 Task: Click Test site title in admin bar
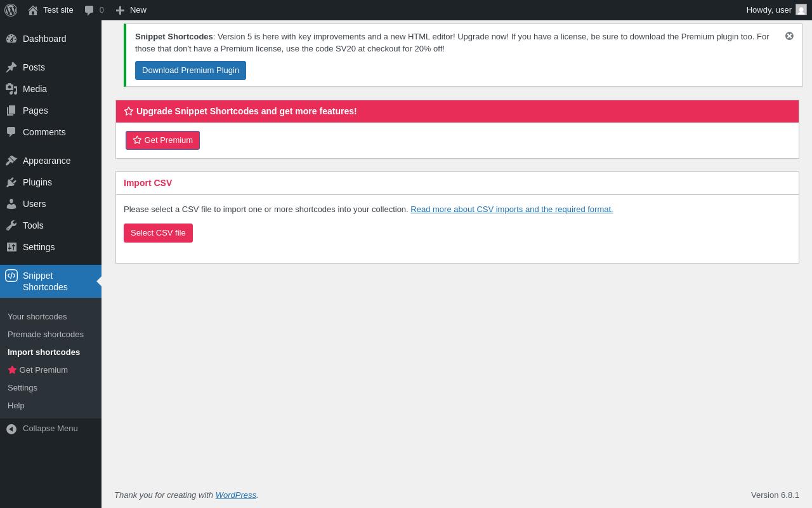tap(58, 10)
